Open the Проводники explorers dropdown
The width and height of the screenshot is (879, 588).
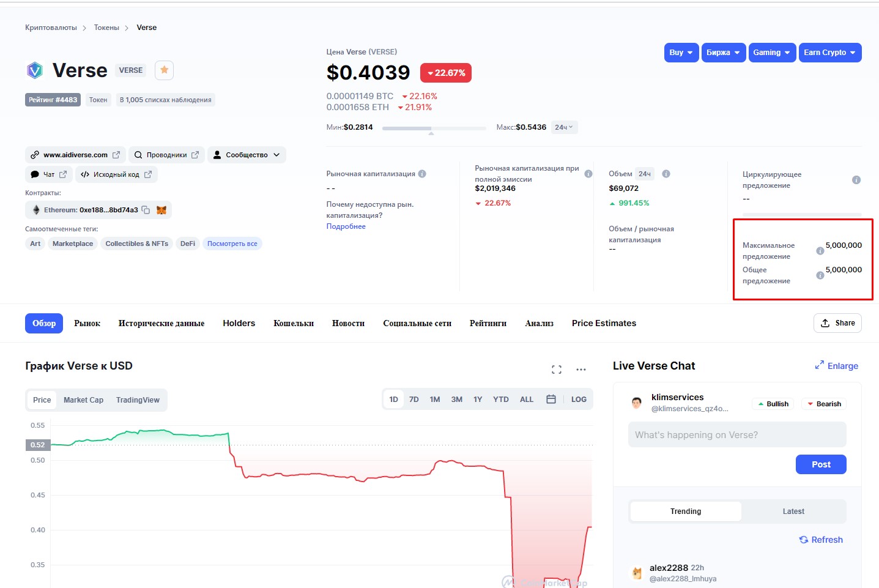pos(166,155)
